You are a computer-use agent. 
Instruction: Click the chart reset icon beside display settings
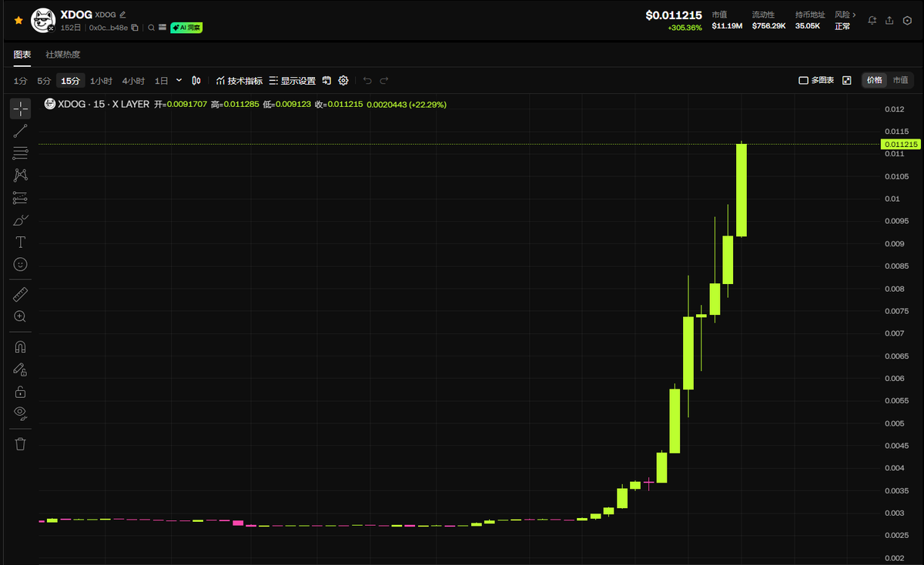pyautogui.click(x=326, y=80)
